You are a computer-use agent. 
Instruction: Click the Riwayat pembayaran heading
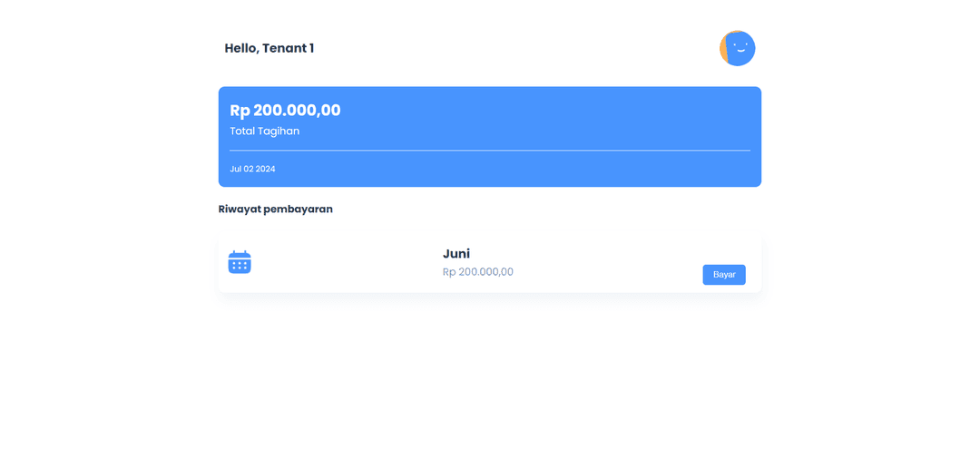(276, 210)
